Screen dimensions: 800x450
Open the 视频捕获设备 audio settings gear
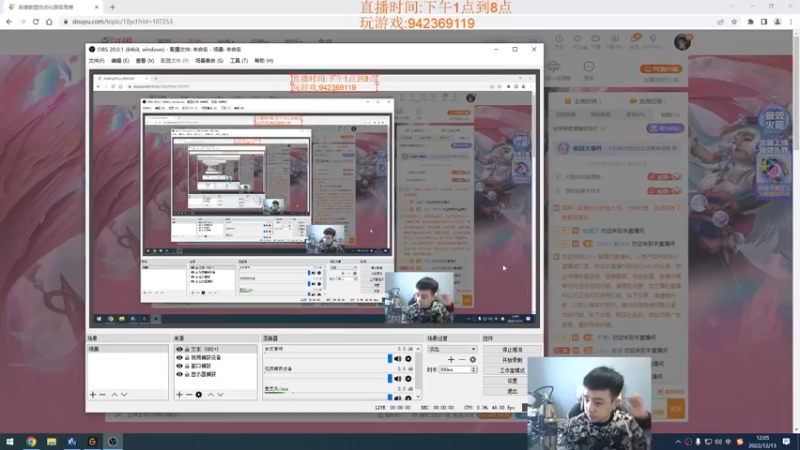[408, 379]
